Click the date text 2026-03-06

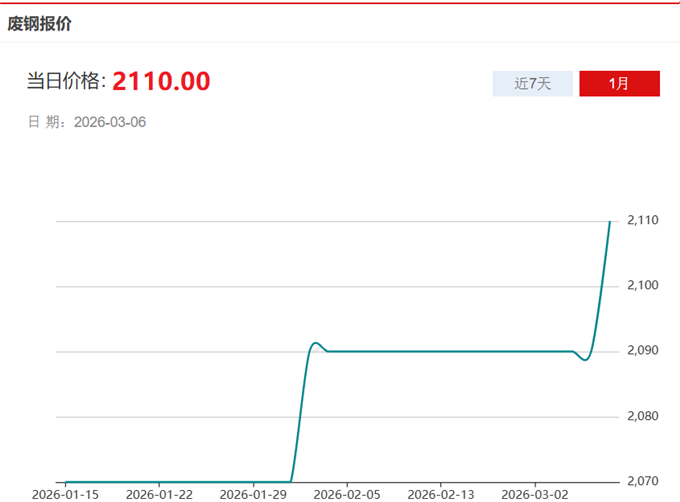[x=110, y=122]
